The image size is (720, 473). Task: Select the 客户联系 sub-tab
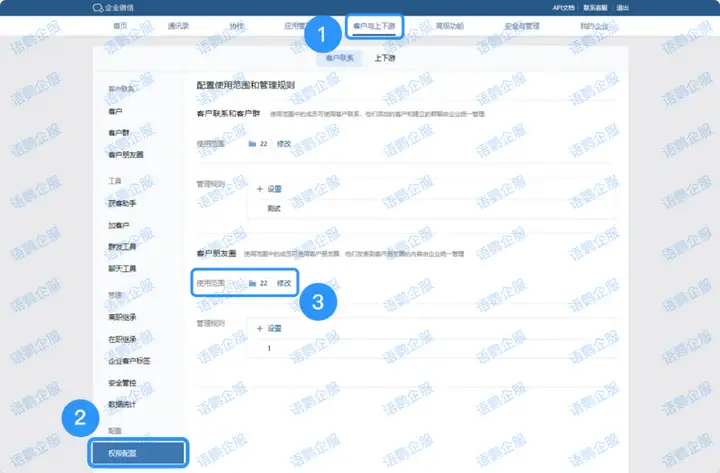click(338, 58)
